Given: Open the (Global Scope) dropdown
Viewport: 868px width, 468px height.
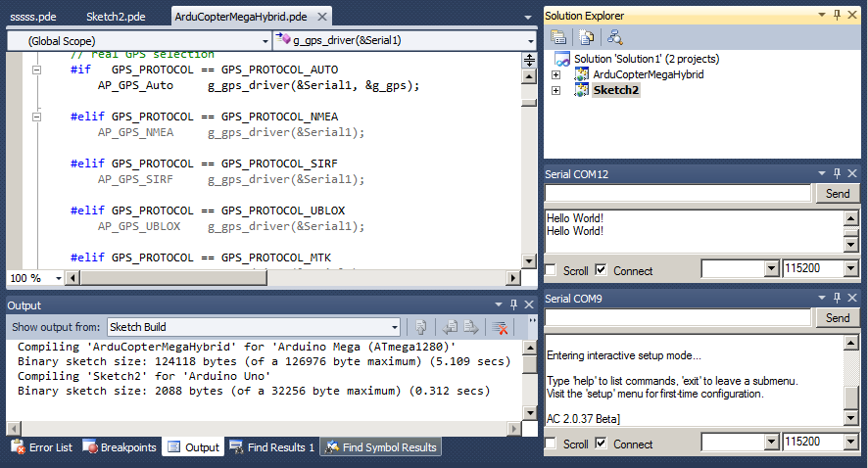Looking at the screenshot, I should pos(265,41).
